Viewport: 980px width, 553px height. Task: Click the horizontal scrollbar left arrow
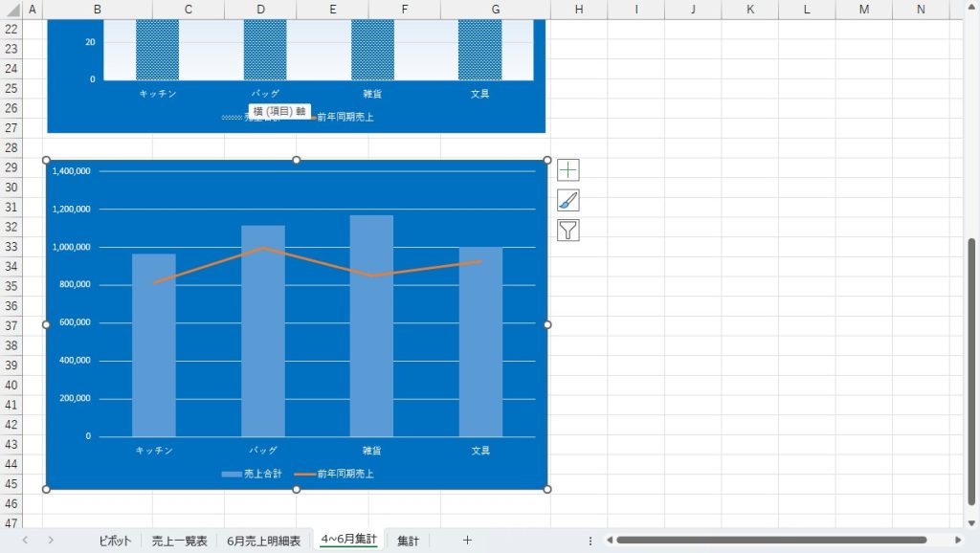pyautogui.click(x=609, y=541)
